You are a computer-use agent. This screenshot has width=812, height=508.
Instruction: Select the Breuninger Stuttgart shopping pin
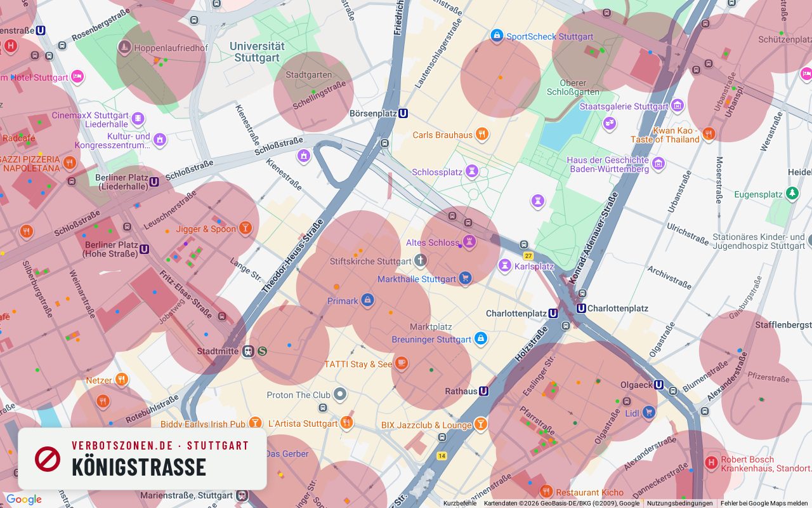(x=481, y=338)
